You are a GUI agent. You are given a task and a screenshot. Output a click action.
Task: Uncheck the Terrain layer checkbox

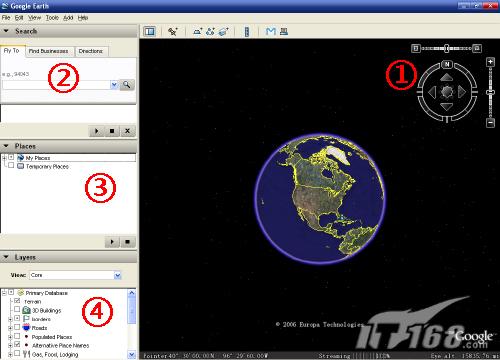pos(17,301)
